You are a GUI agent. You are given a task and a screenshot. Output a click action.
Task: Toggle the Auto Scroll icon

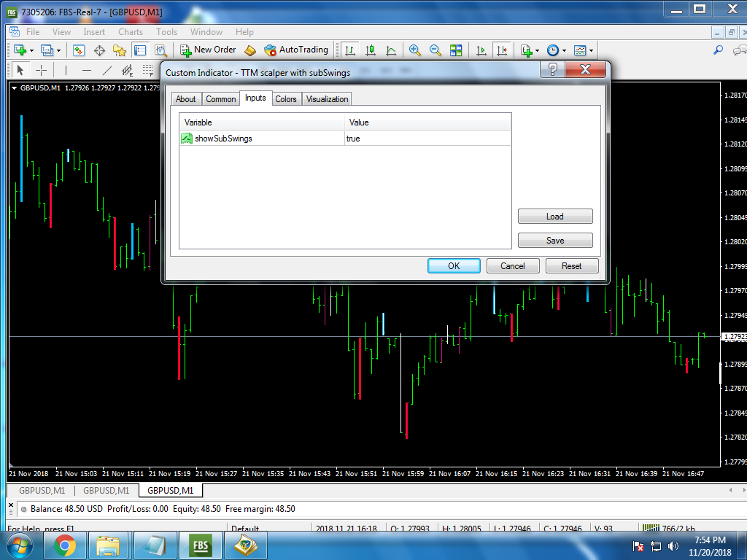point(481,50)
